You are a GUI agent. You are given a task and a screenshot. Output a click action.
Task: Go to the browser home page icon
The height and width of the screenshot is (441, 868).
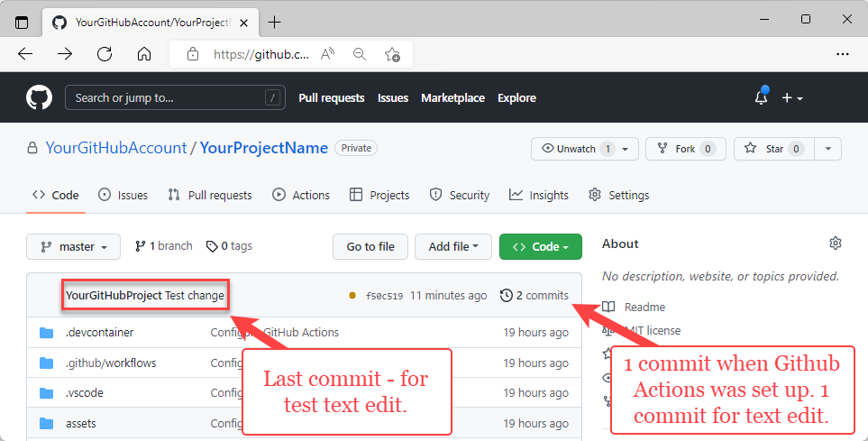(x=144, y=54)
